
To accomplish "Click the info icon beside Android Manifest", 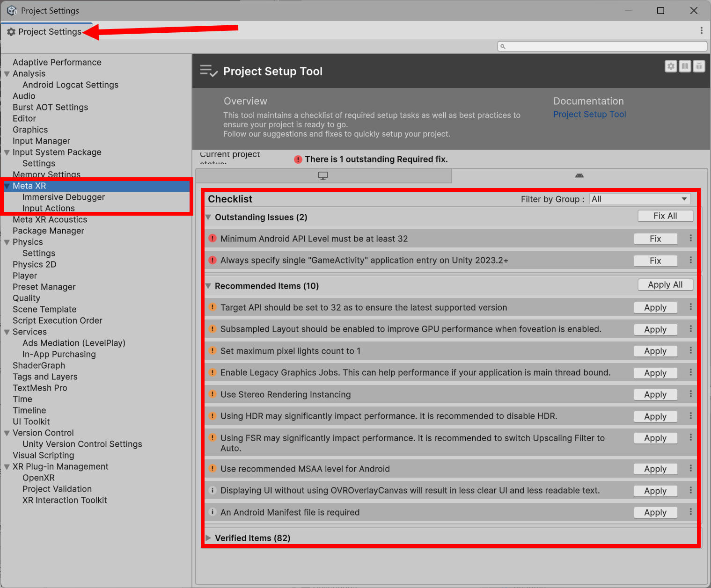I will (x=212, y=512).
